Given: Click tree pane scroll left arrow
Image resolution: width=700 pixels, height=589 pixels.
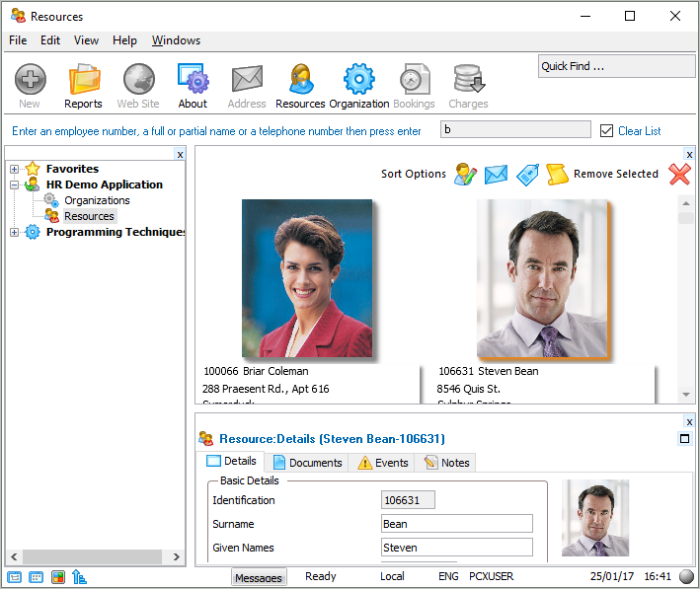Looking at the screenshot, I should tap(14, 556).
